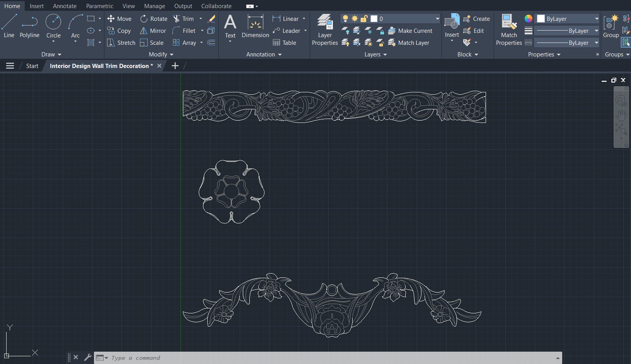The height and width of the screenshot is (364, 631).
Task: Toggle the lock icon for layer 0
Action: (364, 18)
